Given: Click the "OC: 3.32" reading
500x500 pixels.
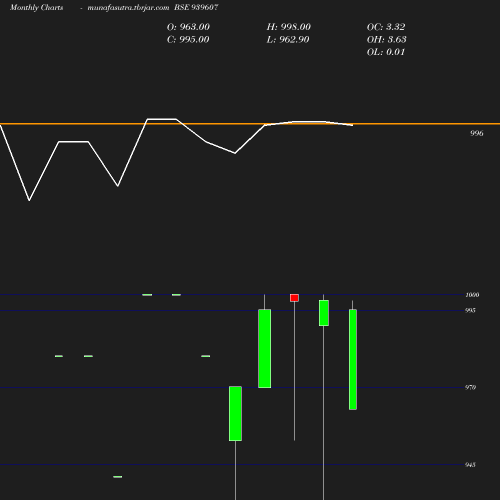Looking at the screenshot, I should 386,27.
